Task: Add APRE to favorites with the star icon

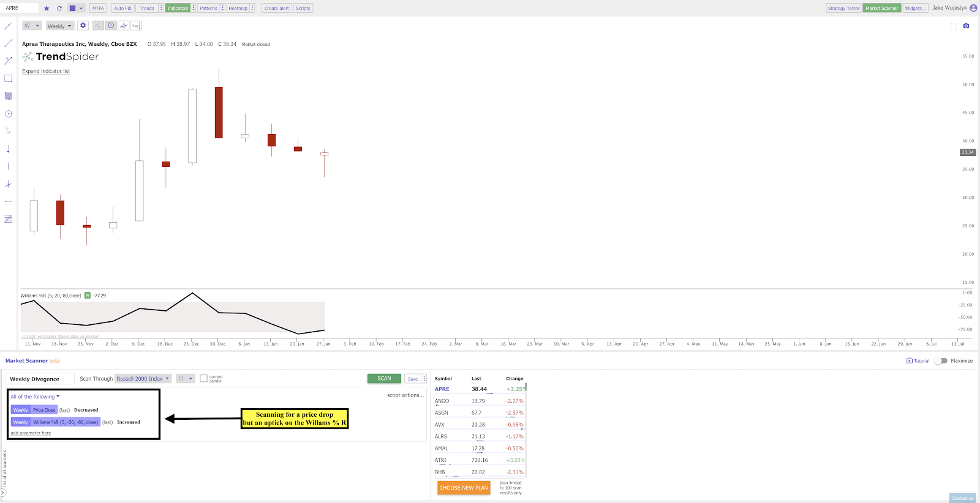Action: 47,8
